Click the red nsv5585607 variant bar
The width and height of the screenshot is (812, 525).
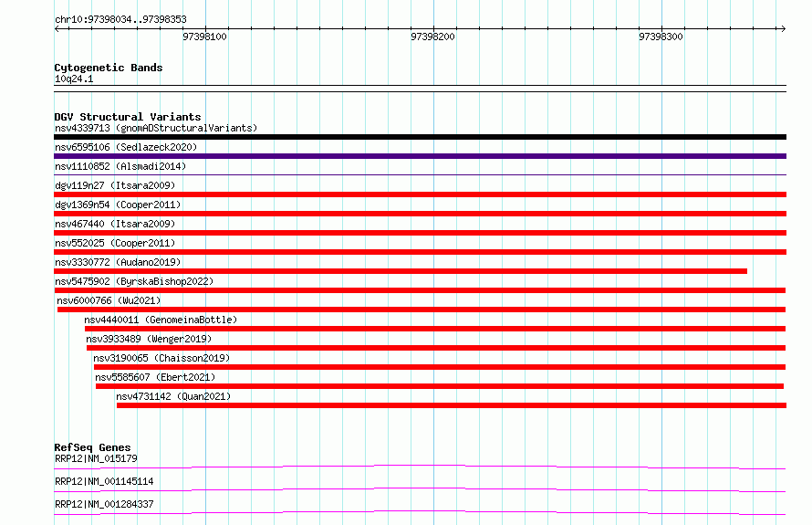point(440,386)
